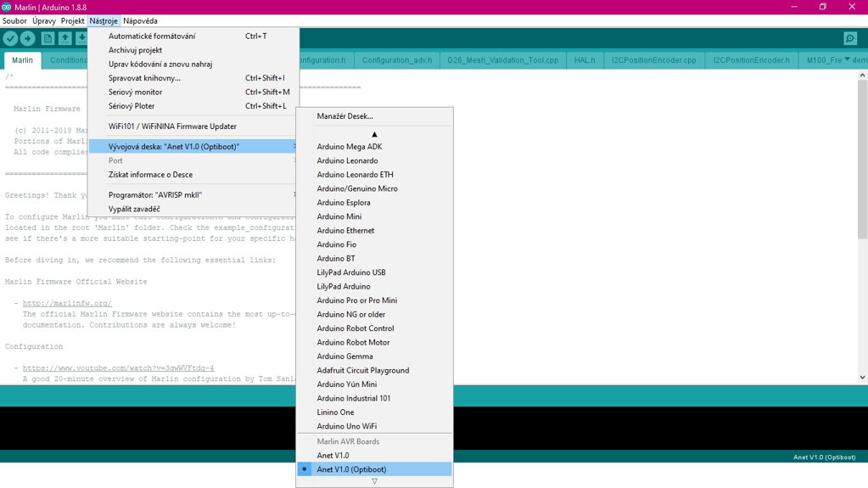Select Arduino Robot Control board

(374, 328)
